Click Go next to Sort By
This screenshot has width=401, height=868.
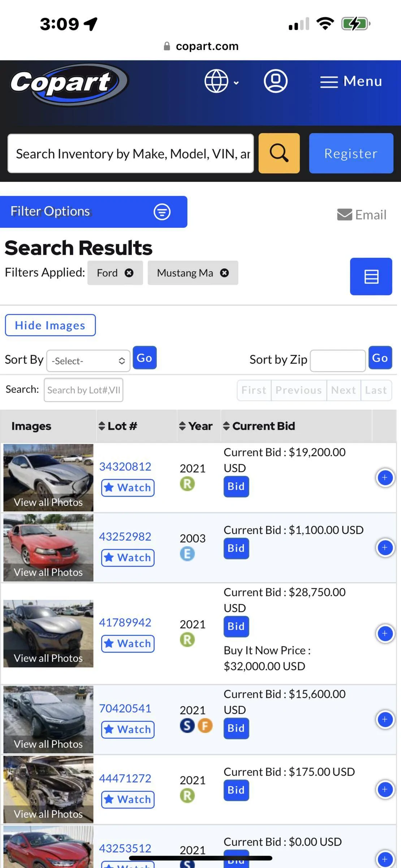pyautogui.click(x=145, y=358)
